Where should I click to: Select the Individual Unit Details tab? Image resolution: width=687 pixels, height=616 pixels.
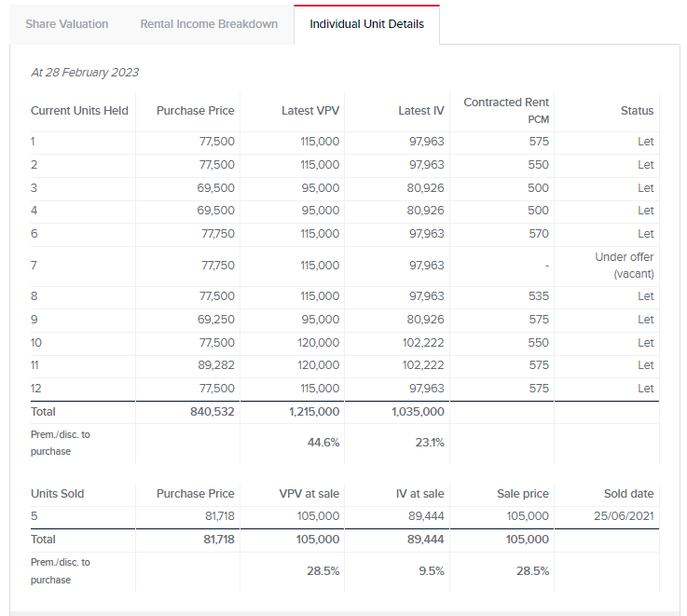[366, 24]
